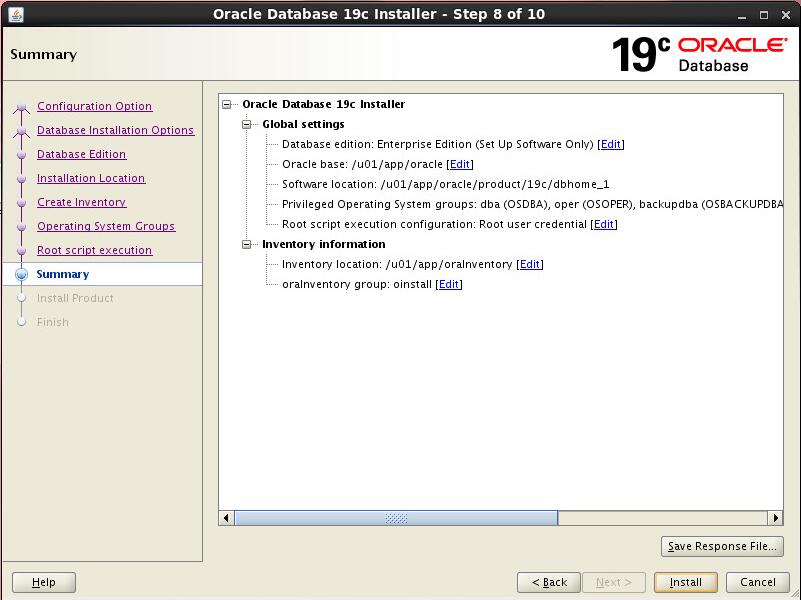The width and height of the screenshot is (801, 600).
Task: Click the right arrow of horizontal scrollbar
Action: [775, 518]
